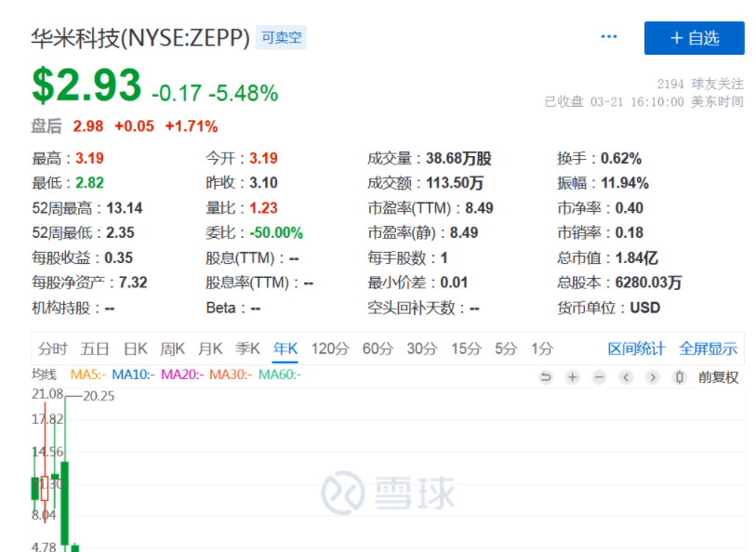Screen dimensions: 756x552
Task: Open the three-dot more options menu
Action: pyautogui.click(x=609, y=36)
